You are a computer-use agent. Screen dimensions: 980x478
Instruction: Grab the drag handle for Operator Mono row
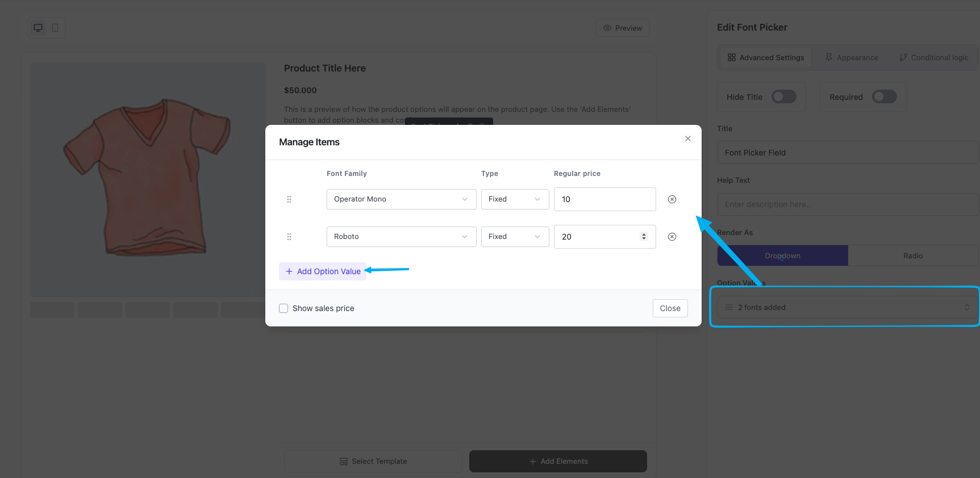tap(289, 199)
